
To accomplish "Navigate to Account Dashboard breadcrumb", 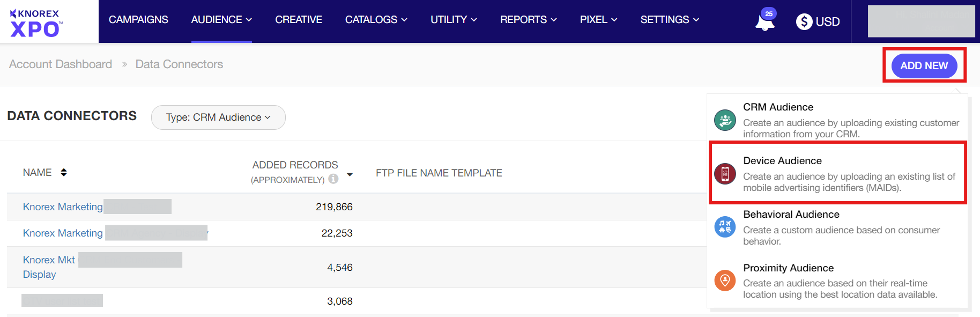I will pos(61,64).
